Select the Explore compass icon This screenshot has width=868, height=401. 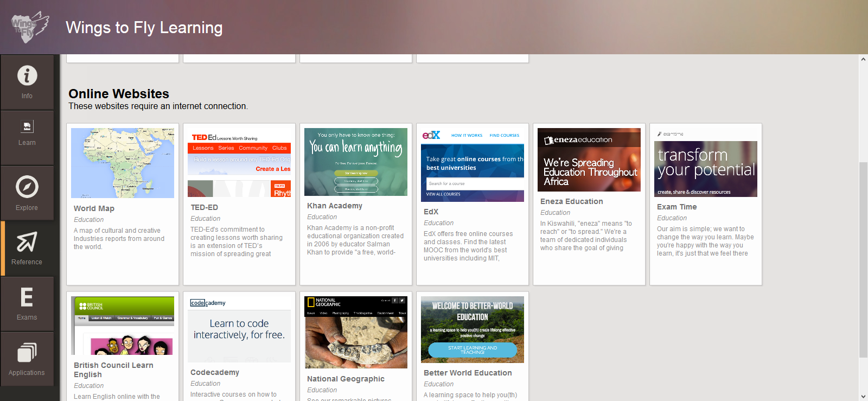(27, 187)
